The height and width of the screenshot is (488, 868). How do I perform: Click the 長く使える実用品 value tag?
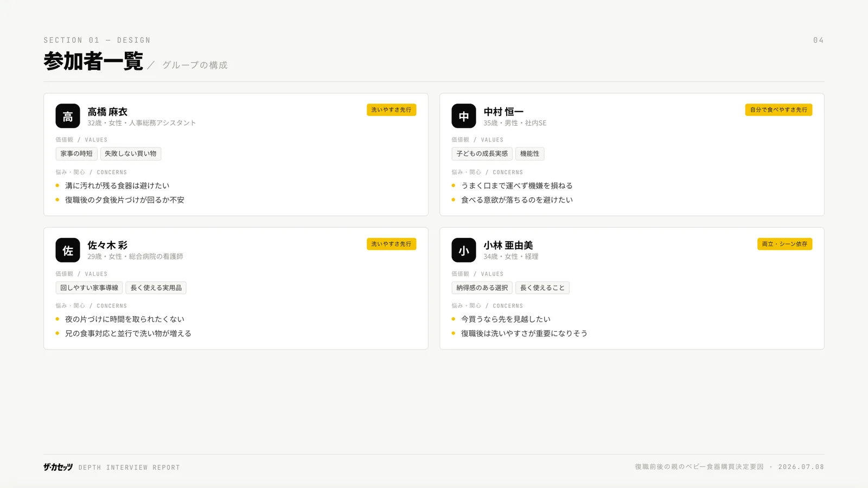coord(156,287)
